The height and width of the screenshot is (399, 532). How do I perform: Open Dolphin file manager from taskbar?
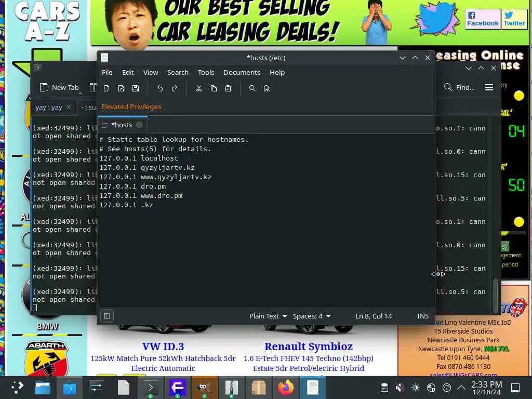tap(43, 388)
